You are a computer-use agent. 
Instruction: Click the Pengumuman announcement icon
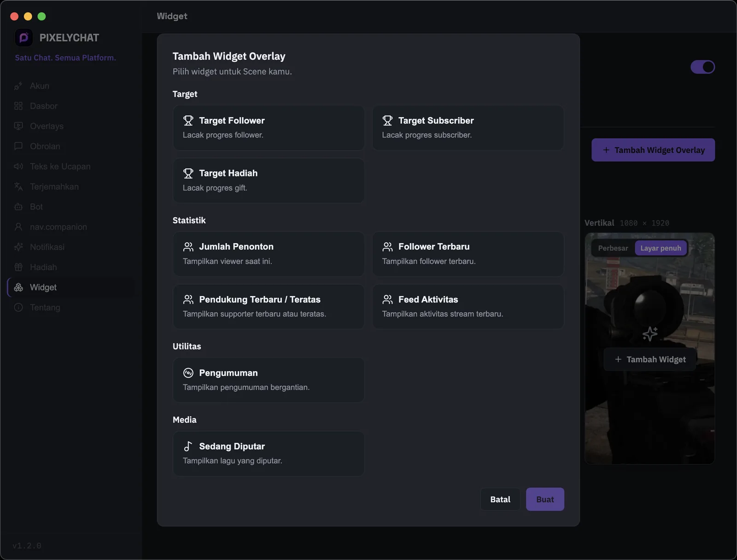(188, 373)
